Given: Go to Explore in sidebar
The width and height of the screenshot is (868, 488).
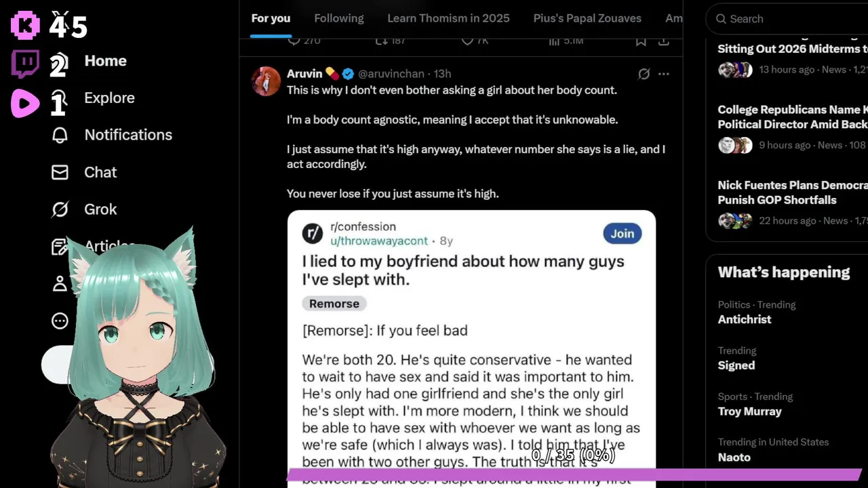Looking at the screenshot, I should (109, 98).
